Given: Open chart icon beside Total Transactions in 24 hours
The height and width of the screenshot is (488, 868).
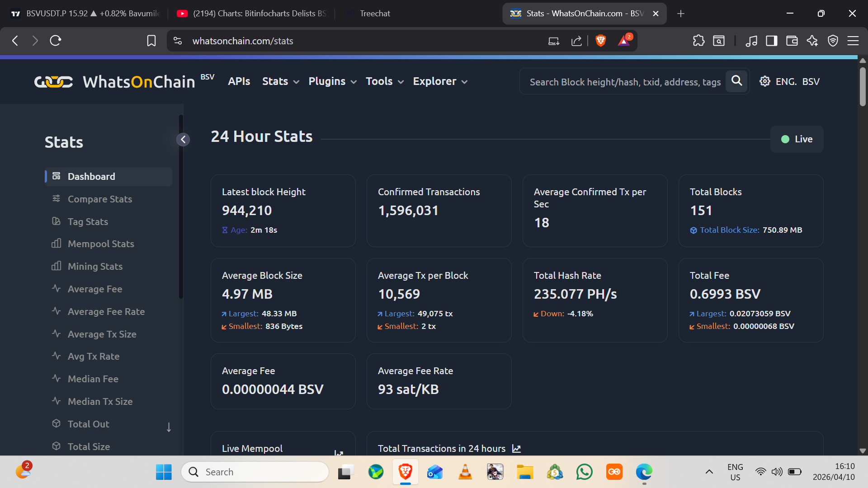Looking at the screenshot, I should click(516, 449).
